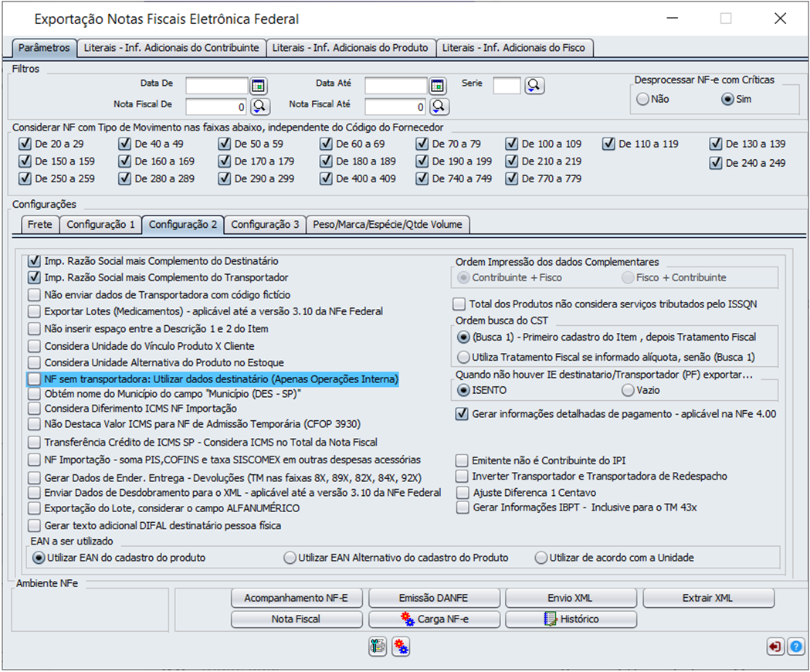Select Utilizar EAN do cadastro do produto
This screenshot has height=672, width=810.
39,558
